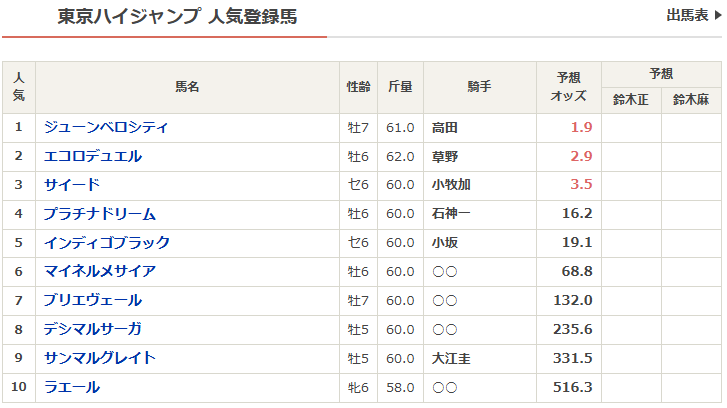
Task: Go to インディゴブラック horse page
Action: click(x=107, y=242)
